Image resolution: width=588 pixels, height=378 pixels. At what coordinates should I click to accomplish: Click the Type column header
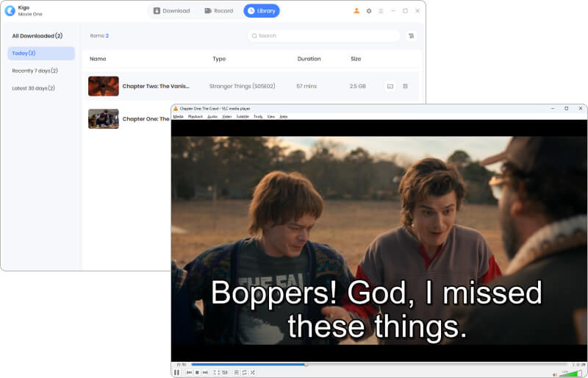click(219, 59)
